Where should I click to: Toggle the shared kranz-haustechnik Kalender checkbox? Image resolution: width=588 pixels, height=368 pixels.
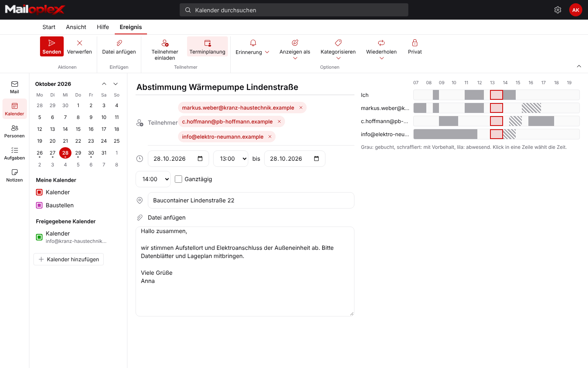pyautogui.click(x=39, y=237)
